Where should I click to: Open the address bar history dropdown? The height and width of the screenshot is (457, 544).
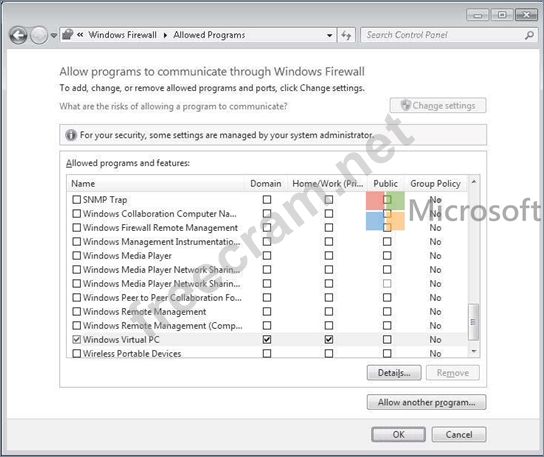(329, 35)
